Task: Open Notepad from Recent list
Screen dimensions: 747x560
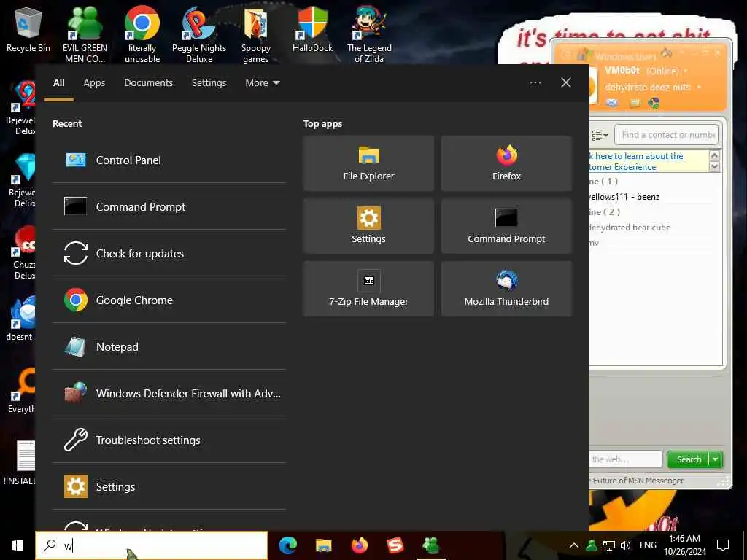Action: click(x=169, y=346)
